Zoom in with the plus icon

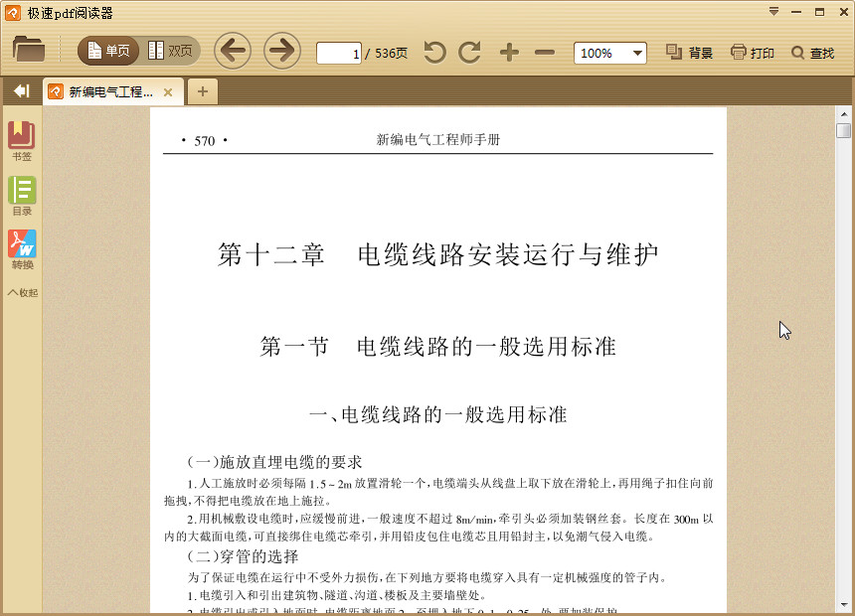509,53
